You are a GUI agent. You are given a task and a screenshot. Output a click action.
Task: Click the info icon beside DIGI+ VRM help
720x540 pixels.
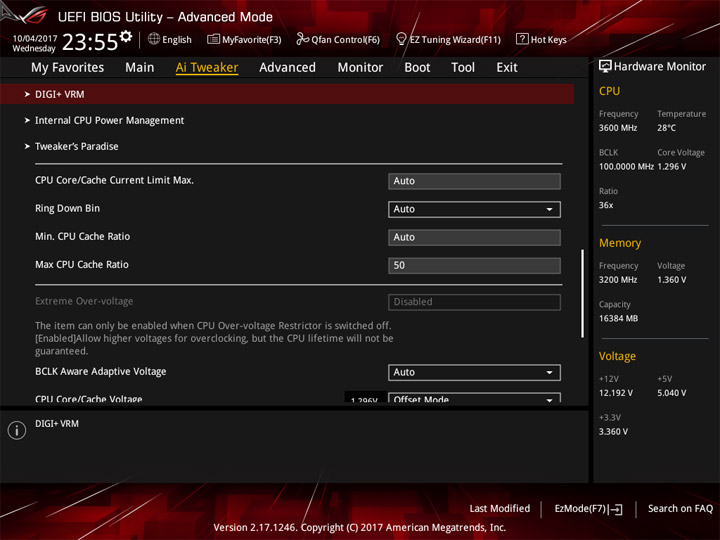[17, 430]
